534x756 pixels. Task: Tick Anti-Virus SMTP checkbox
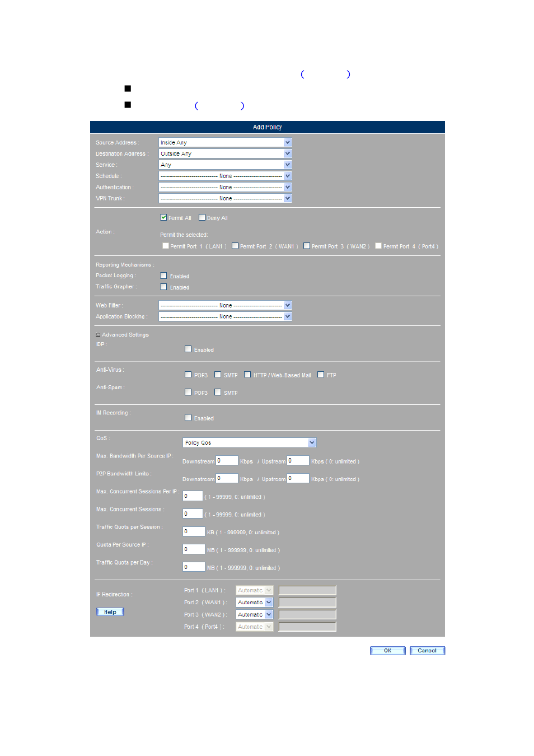(x=218, y=375)
